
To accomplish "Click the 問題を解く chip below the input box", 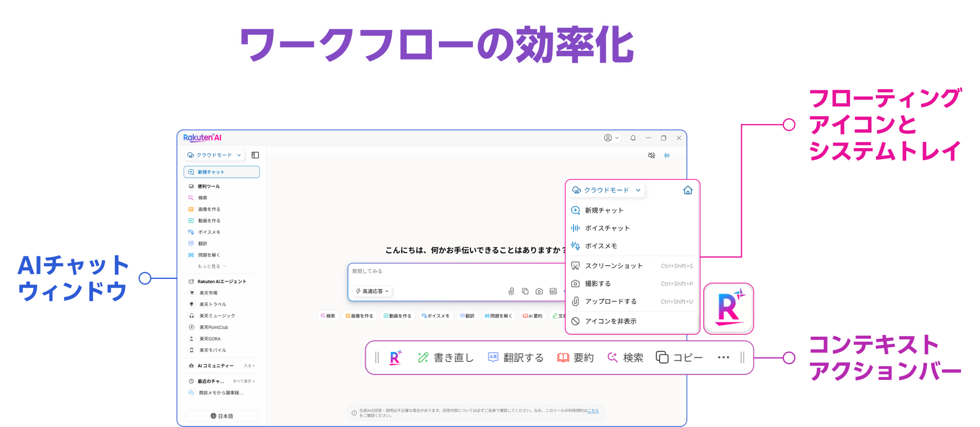I will (498, 316).
